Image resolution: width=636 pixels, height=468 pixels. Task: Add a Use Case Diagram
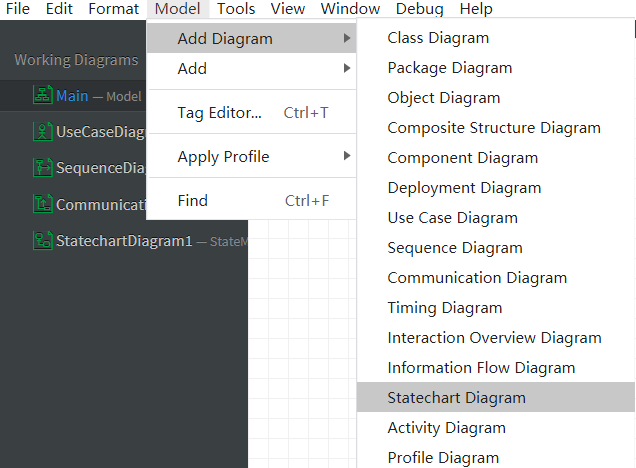tap(496, 218)
